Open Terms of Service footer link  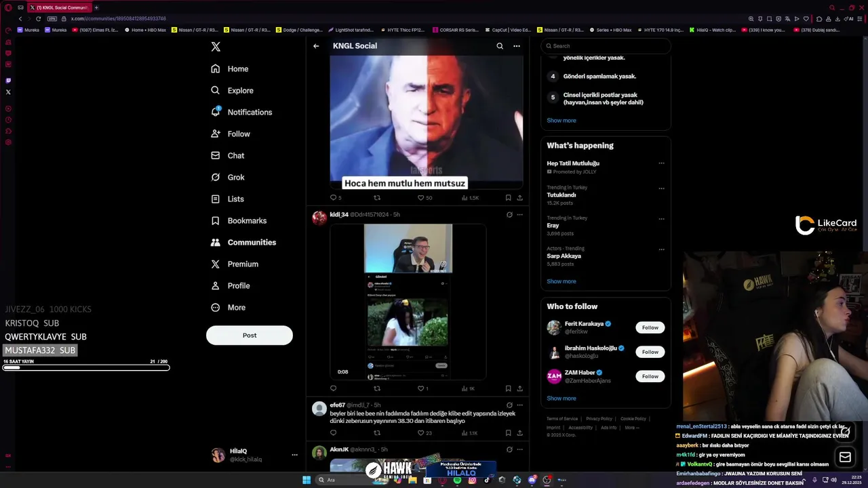562,419
